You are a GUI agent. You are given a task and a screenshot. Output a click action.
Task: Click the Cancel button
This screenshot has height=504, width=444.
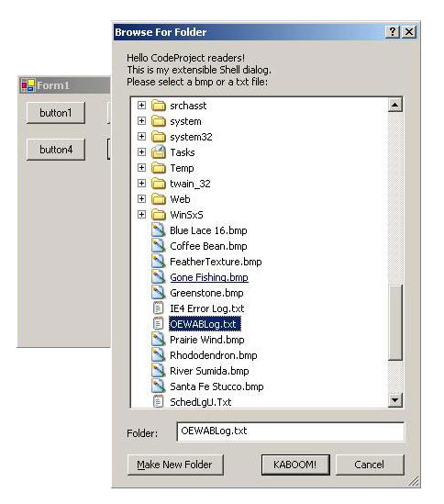pos(370,465)
